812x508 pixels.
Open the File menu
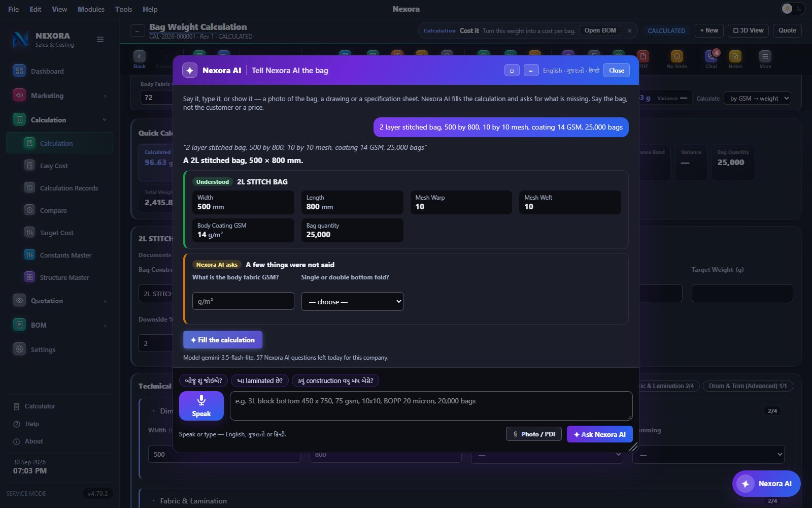[14, 9]
